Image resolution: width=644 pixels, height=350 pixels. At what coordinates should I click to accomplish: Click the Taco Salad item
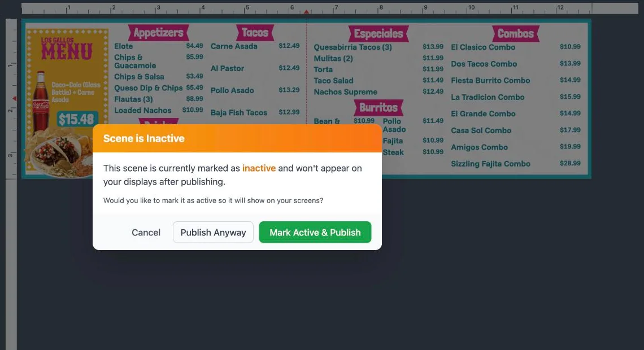tap(333, 81)
